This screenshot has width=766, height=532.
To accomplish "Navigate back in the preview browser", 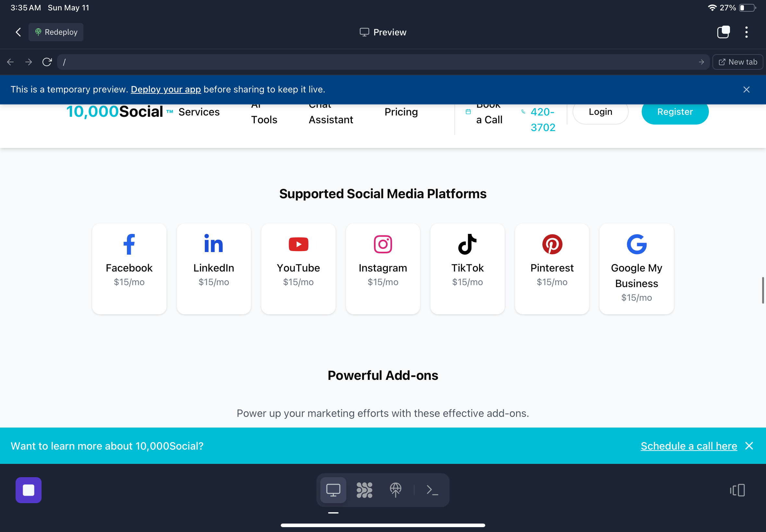I will (x=10, y=62).
